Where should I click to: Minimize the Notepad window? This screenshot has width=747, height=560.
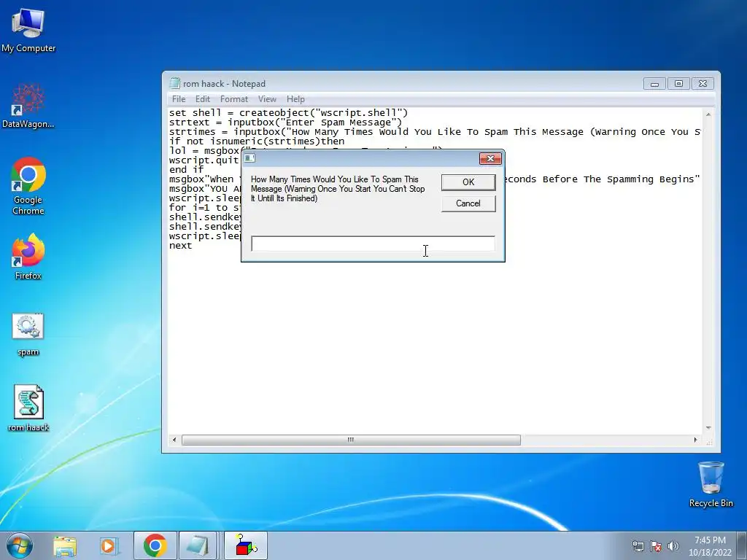654,84
